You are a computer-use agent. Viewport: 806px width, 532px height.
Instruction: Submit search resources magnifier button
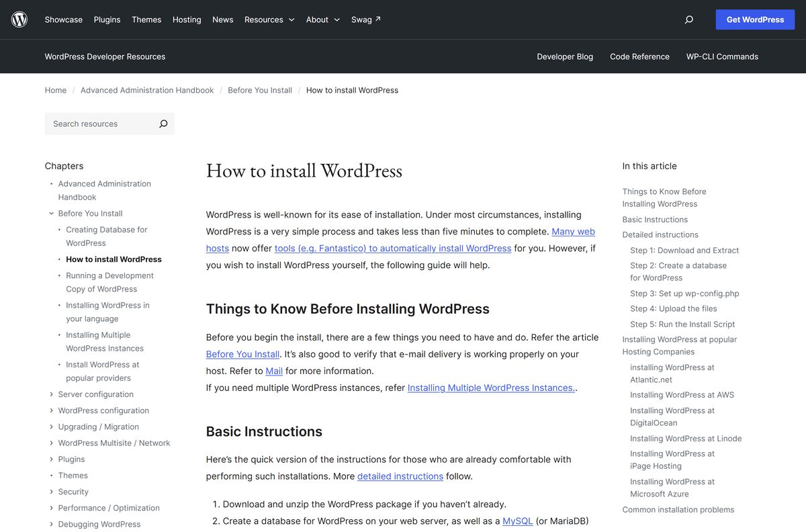click(163, 124)
